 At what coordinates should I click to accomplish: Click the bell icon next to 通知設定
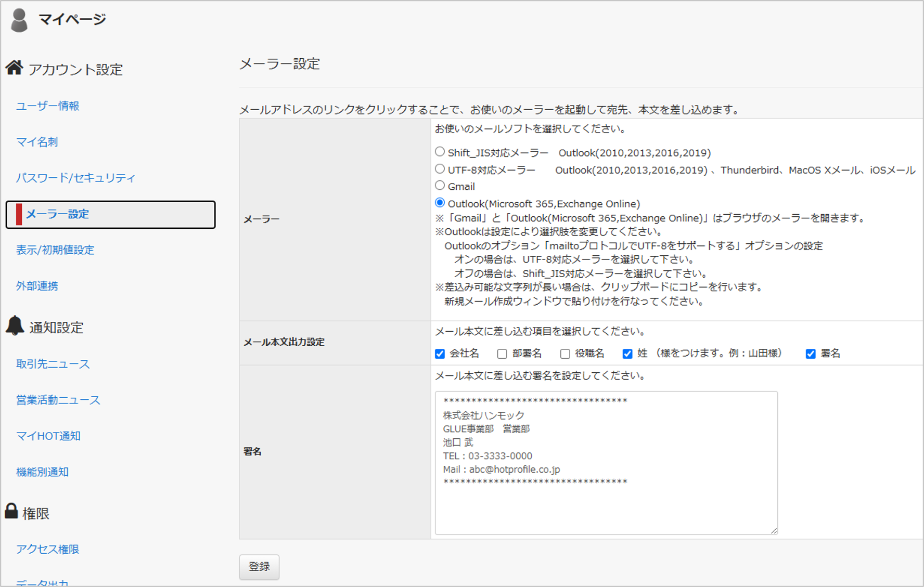pos(15,326)
